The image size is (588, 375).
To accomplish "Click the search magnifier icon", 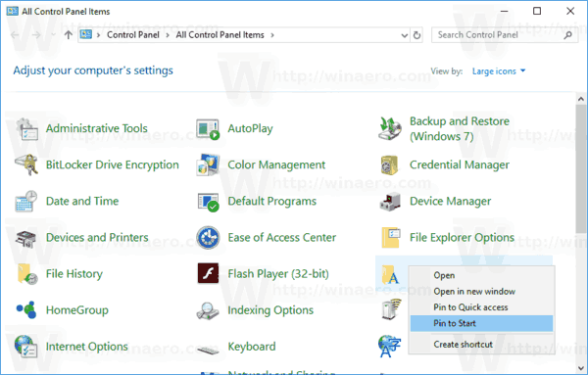I will coord(568,35).
